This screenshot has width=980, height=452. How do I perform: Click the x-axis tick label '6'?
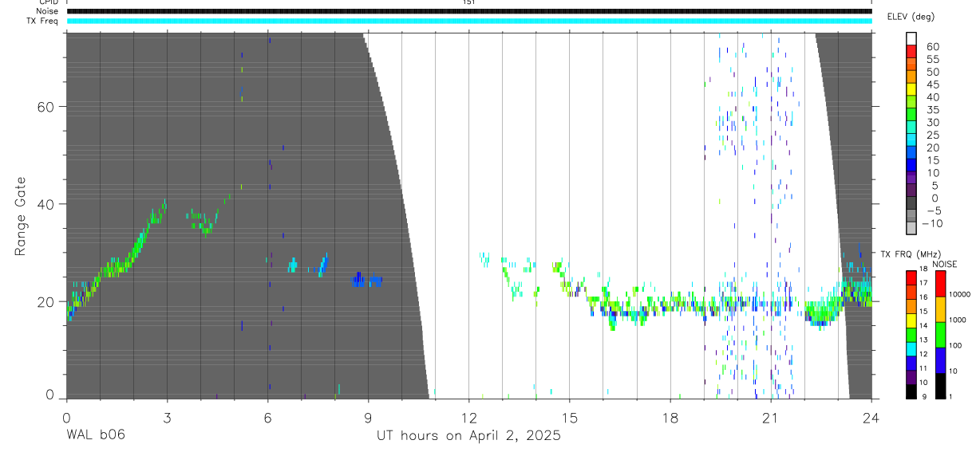(267, 417)
